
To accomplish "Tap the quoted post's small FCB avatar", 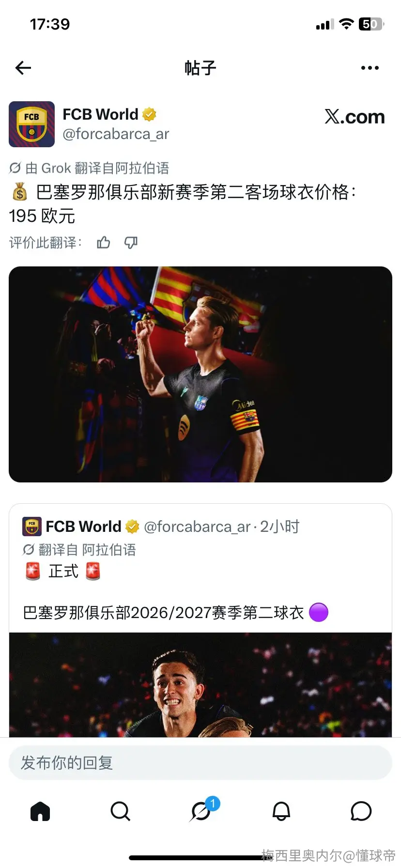I will [x=32, y=527].
